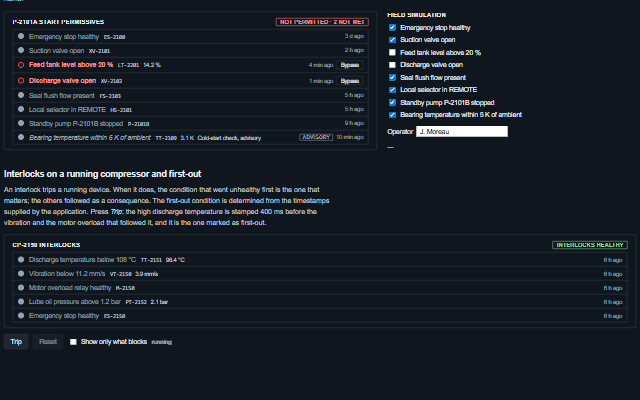Click Bypass on Feed tank level row

coord(350,65)
